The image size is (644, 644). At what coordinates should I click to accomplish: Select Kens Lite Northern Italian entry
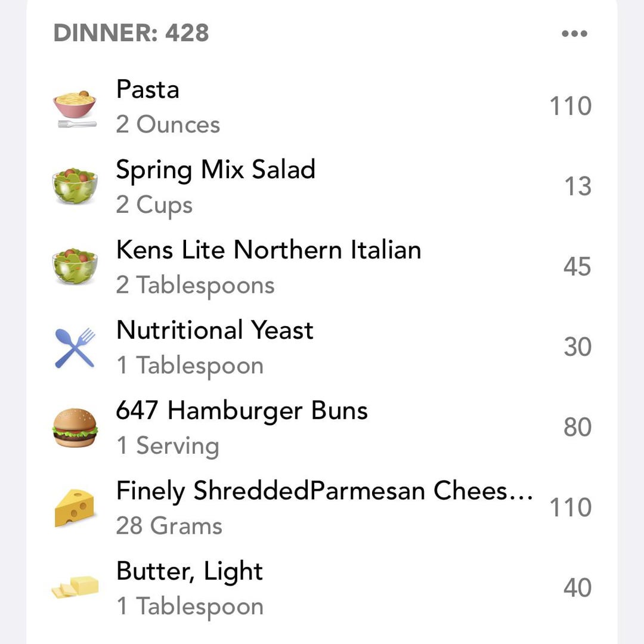[x=322, y=267]
